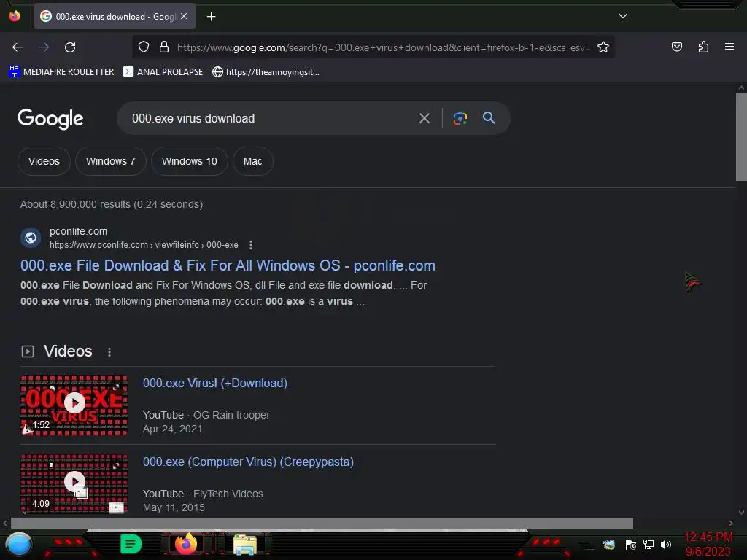Viewport: 747px width, 560px height.
Task: Save page to Pocket
Action: click(677, 47)
